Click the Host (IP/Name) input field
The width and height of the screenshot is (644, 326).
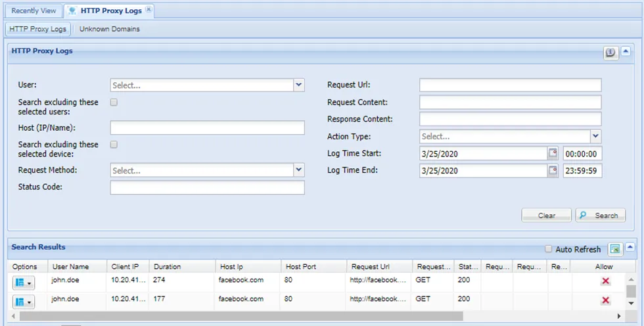point(208,128)
